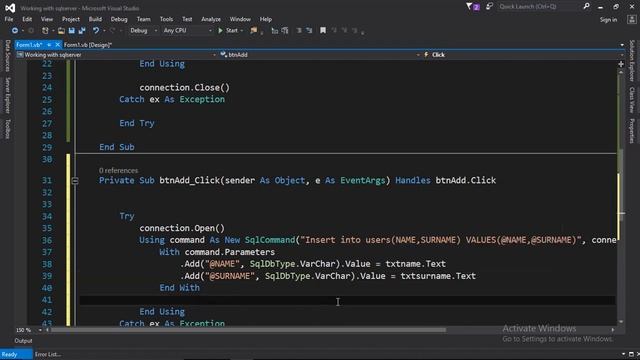Open the Project menu

[71, 19]
